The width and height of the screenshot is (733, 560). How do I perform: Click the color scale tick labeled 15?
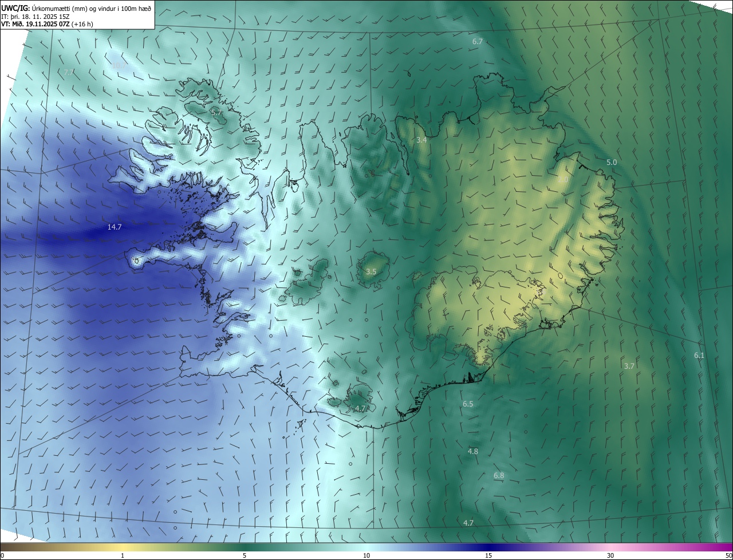point(488,555)
